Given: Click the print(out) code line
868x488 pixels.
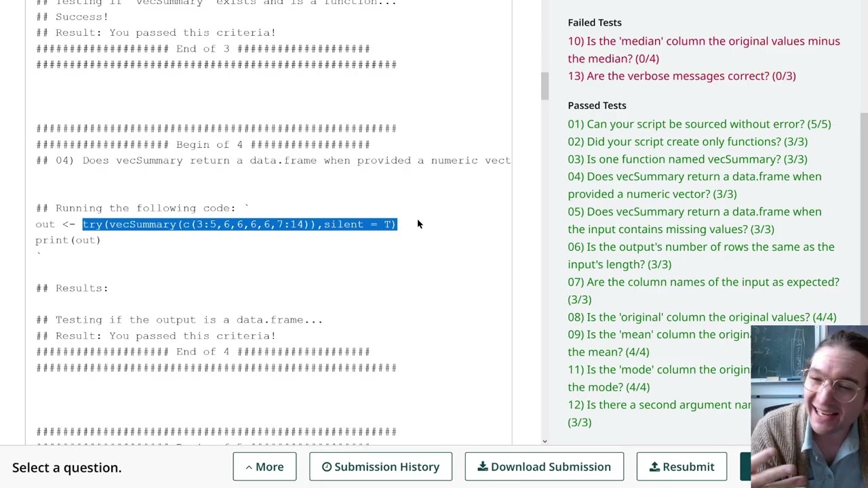Looking at the screenshot, I should 68,240.
